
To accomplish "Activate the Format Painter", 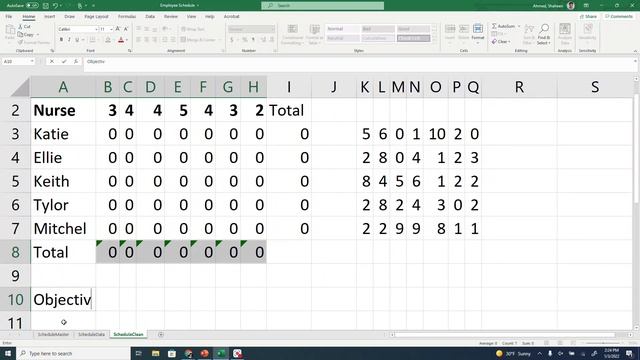I will pos(33,42).
